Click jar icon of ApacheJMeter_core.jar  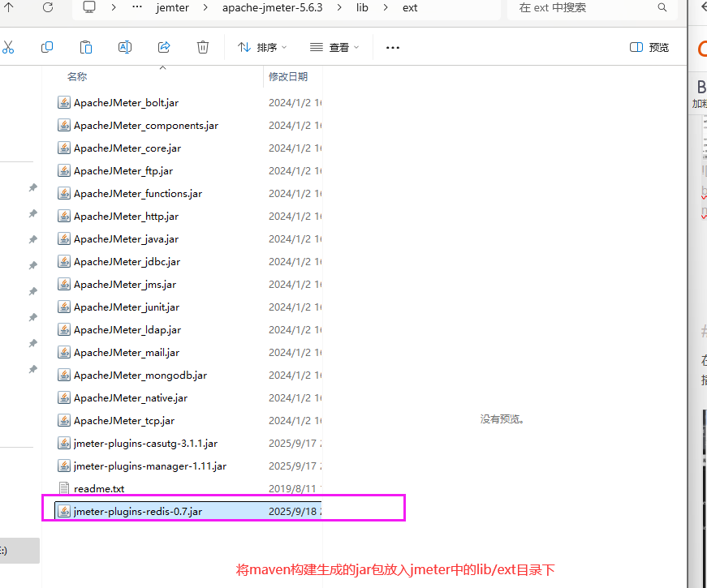click(64, 148)
